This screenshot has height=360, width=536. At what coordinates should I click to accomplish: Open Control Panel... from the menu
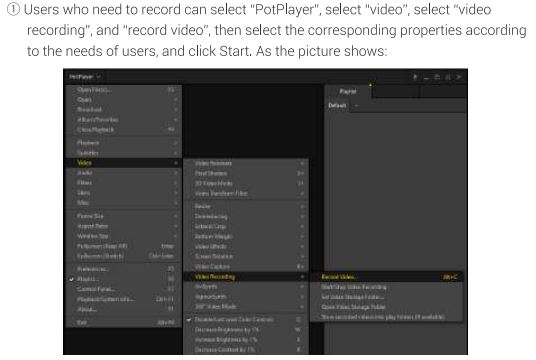coord(124,289)
